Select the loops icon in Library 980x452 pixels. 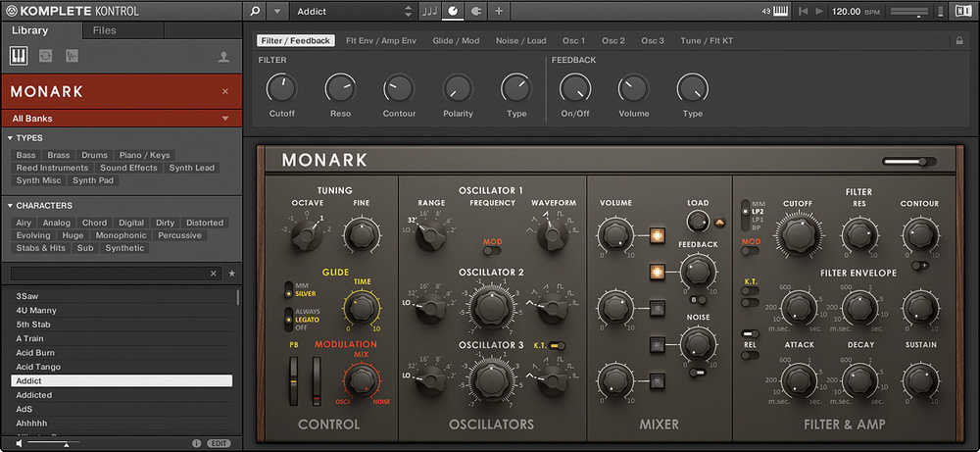(x=46, y=56)
